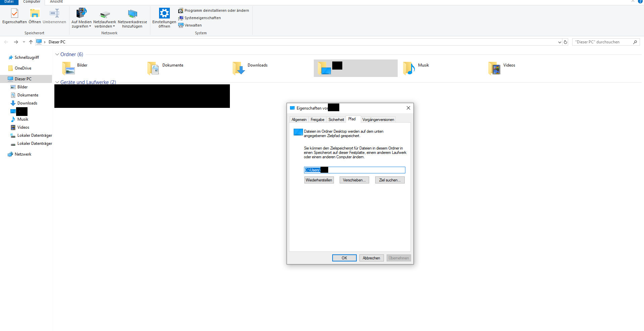Select the Bilder folder icon
Image resolution: width=644 pixels, height=331 pixels.
(68, 68)
